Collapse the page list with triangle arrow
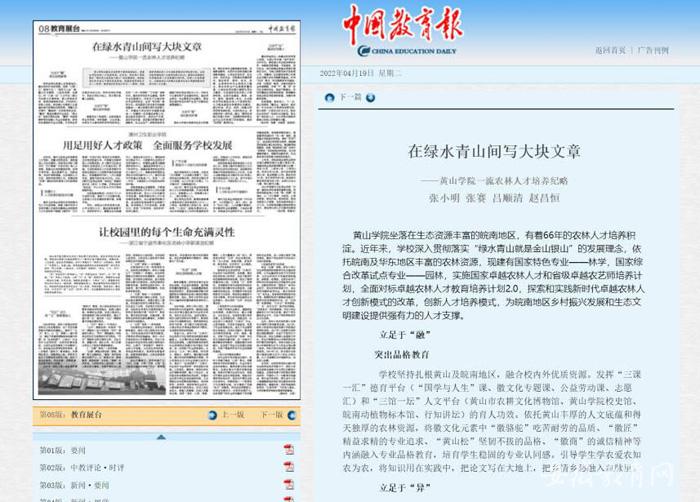 tap(162, 437)
